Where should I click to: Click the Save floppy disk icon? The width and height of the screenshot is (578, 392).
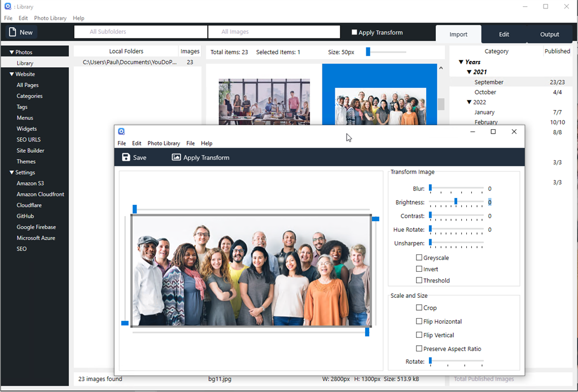(126, 157)
